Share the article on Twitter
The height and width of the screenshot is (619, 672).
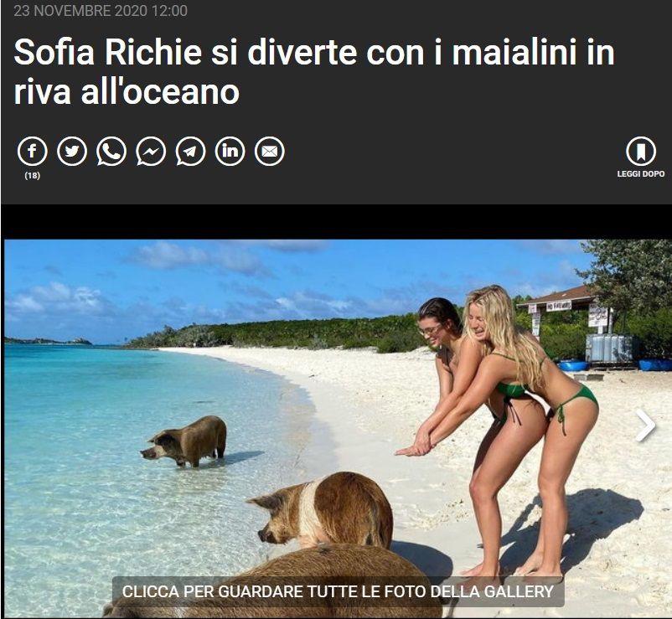[72, 152]
